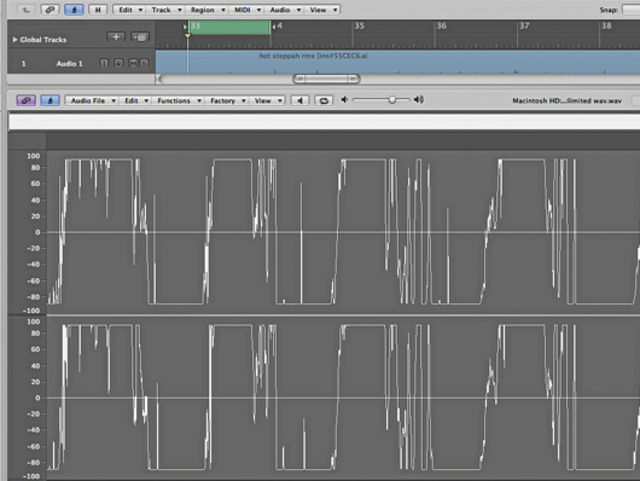
Task: Open the Sample Editor View menu
Action: (267, 100)
